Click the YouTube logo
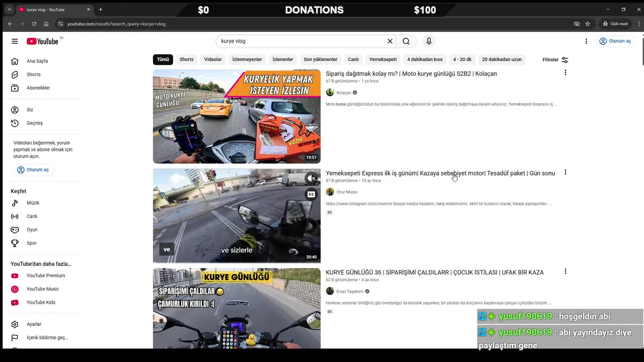Image resolution: width=644 pixels, height=362 pixels. pyautogui.click(x=43, y=41)
